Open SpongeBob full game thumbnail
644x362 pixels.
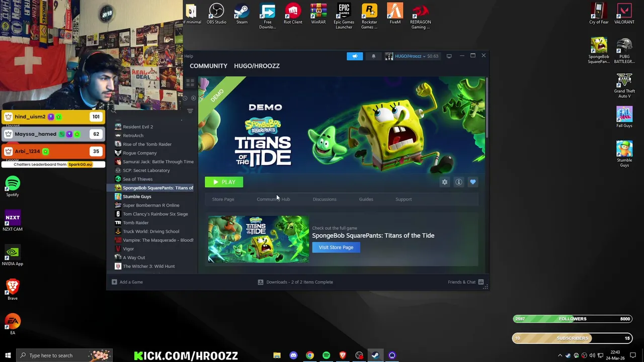(259, 239)
